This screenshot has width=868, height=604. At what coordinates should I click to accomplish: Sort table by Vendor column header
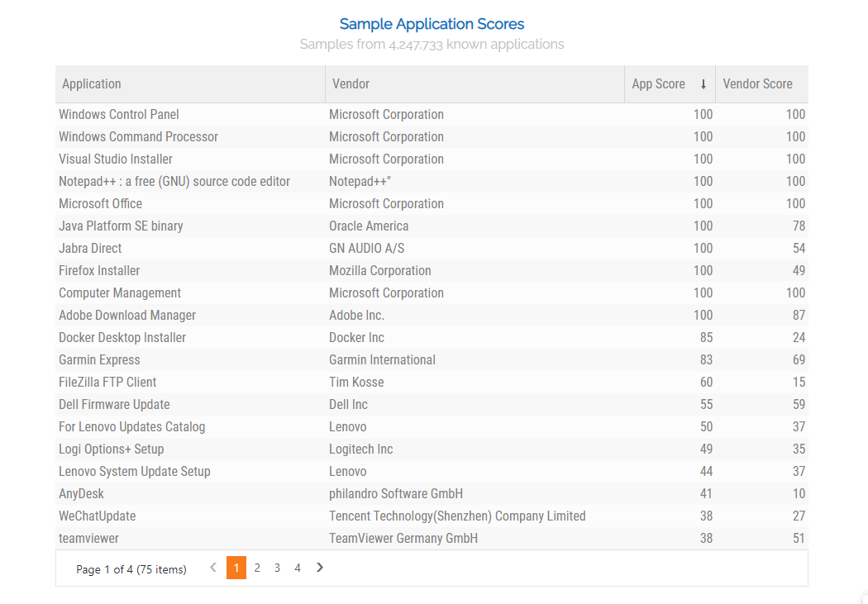click(x=351, y=84)
